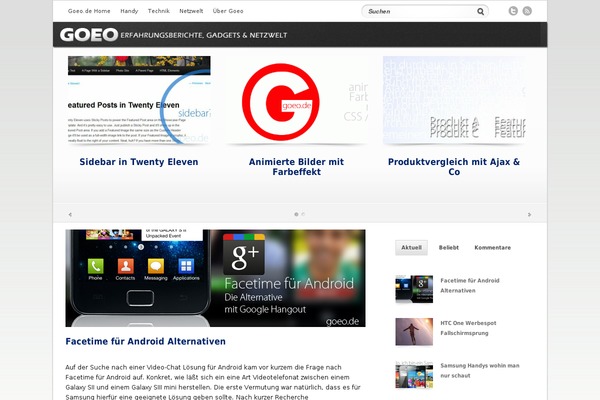Click the search magnifier icon

[480, 11]
